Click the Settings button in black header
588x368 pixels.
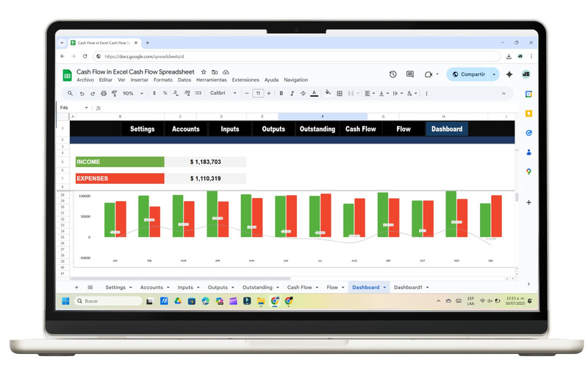[143, 129]
